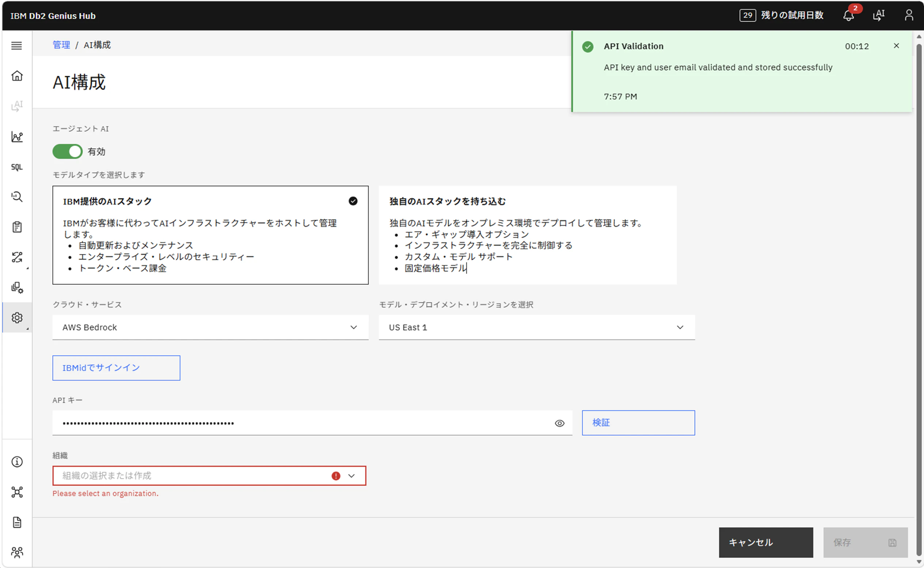Open the information icon in sidebar
Viewport: 924px width, 568px height.
(17, 462)
